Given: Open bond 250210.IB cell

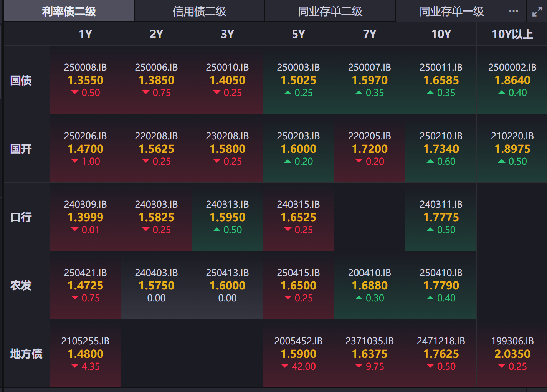Looking at the screenshot, I should 441,149.
